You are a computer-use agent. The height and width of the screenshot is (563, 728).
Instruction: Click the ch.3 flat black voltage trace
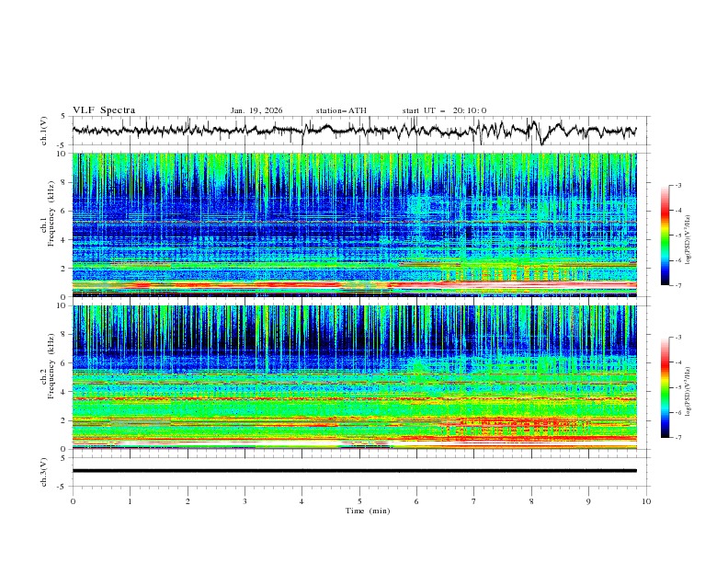pyautogui.click(x=354, y=471)
